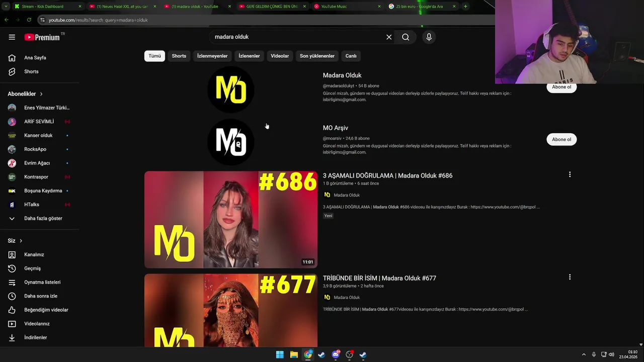Open the Kanser olduk subscription
The image size is (644, 362).
click(x=39, y=135)
